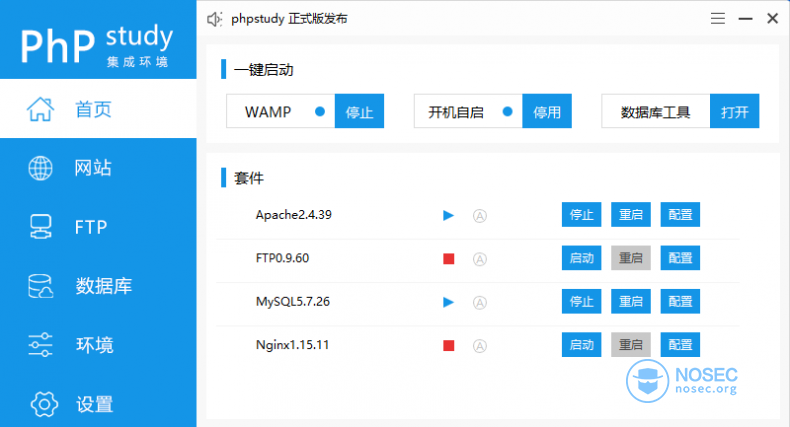Screen dimensions: 790x427
Task: Restart MySQL5.7.26 with 重启 button
Action: pyautogui.click(x=631, y=301)
